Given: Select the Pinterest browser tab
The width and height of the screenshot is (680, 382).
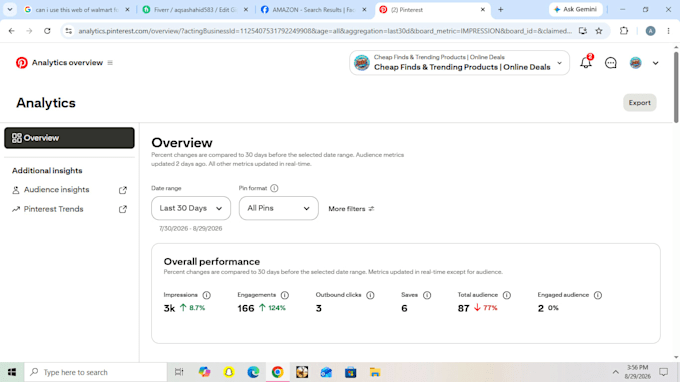Looking at the screenshot, I should (432, 10).
